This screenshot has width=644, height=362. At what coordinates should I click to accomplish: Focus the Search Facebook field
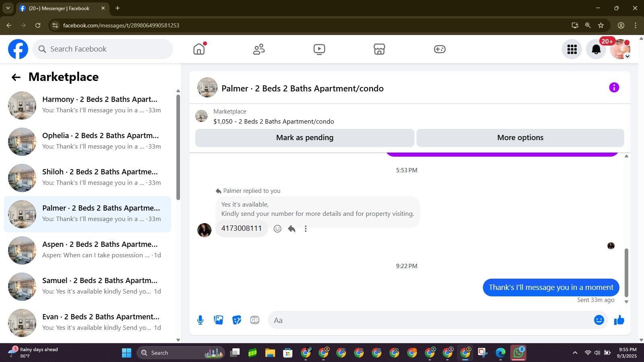pos(103,49)
